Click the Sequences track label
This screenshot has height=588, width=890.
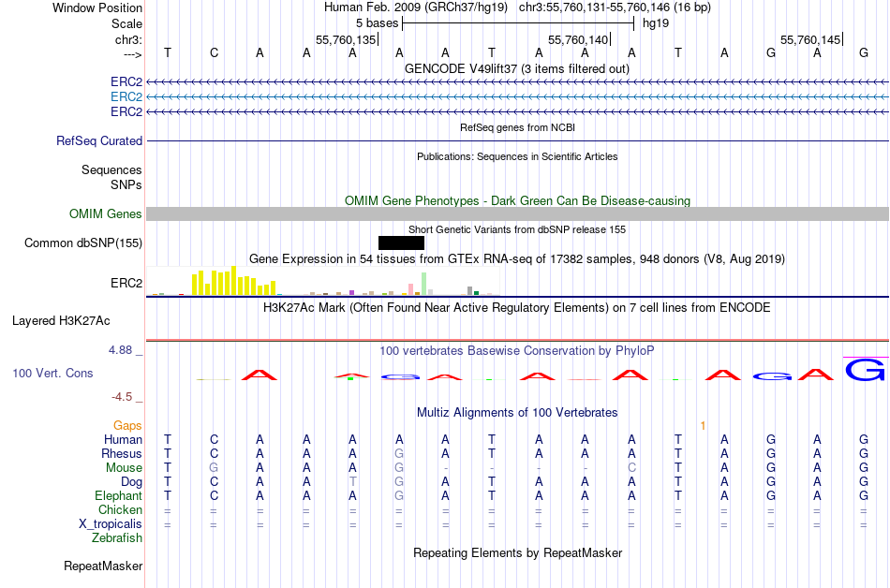[x=111, y=169]
